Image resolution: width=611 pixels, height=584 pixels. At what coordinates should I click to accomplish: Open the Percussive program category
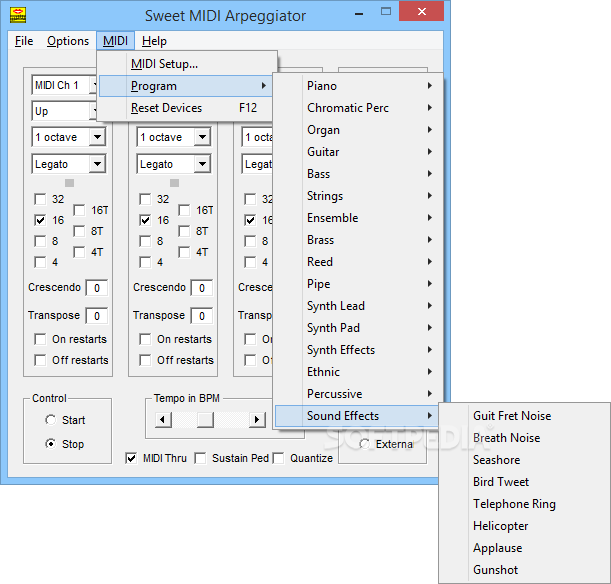pyautogui.click(x=358, y=394)
